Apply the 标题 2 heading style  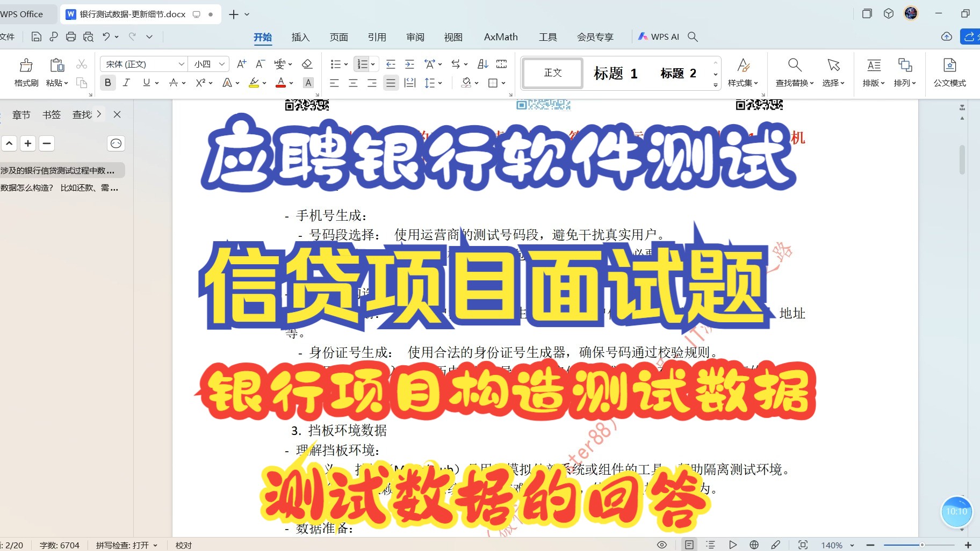click(678, 73)
